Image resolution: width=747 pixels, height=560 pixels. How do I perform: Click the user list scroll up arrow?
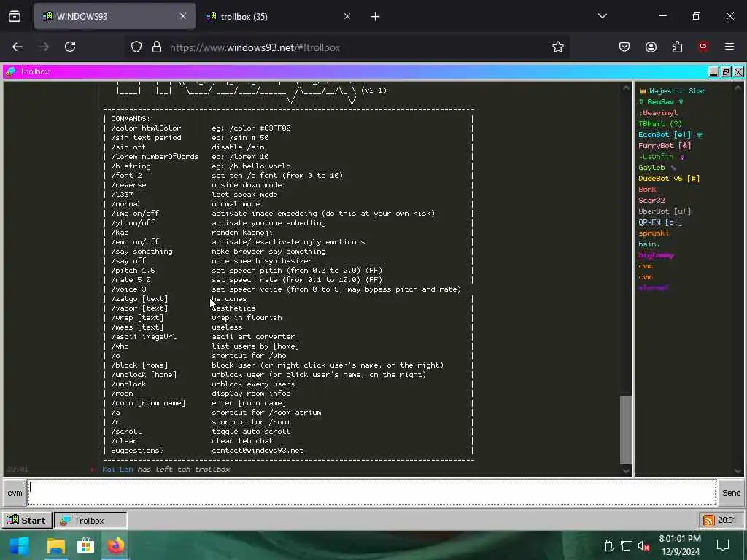[x=738, y=88]
